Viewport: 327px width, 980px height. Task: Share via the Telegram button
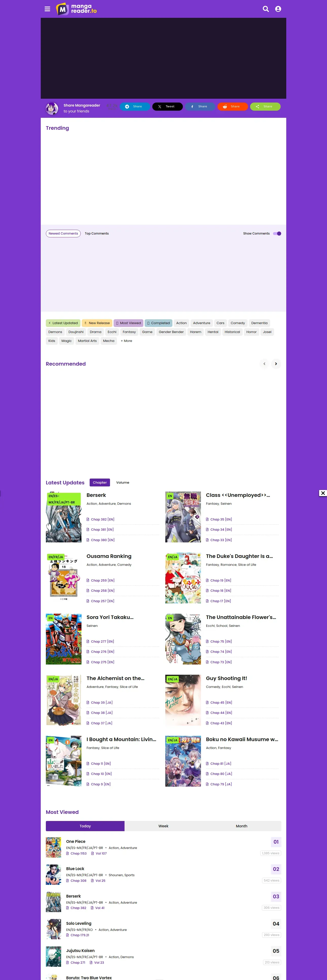[135, 107]
